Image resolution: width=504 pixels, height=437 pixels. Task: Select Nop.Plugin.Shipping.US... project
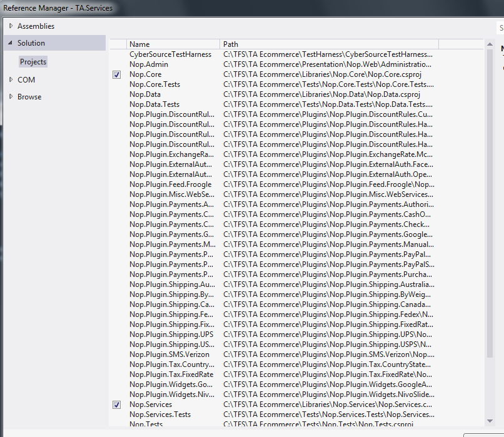click(x=172, y=344)
